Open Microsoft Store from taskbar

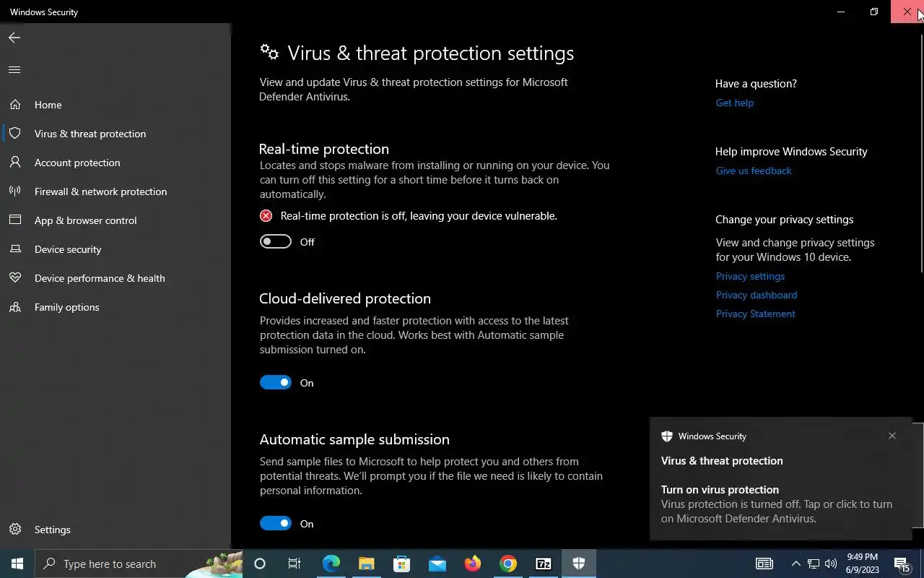(401, 564)
